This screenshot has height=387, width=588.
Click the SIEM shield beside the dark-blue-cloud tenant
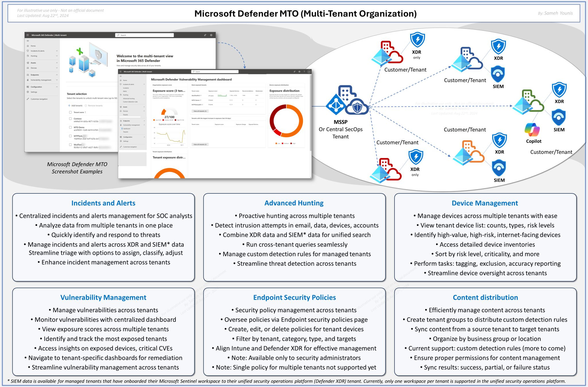[498, 74]
